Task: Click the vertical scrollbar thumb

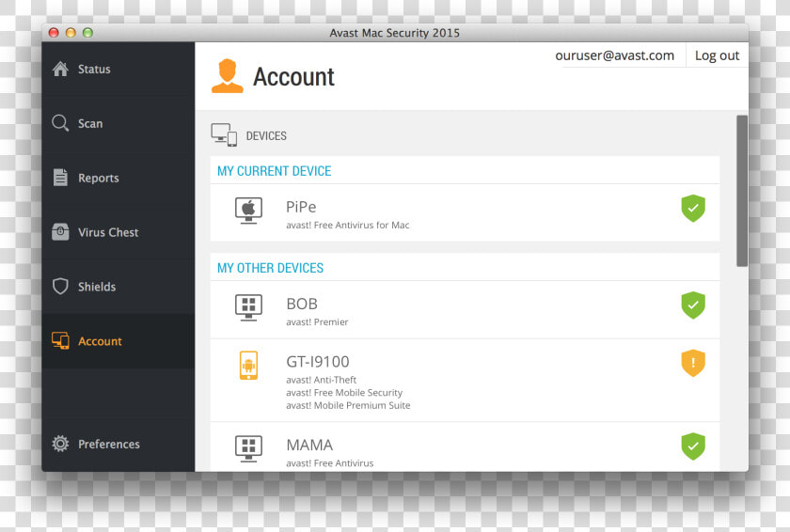Action: 742,191
